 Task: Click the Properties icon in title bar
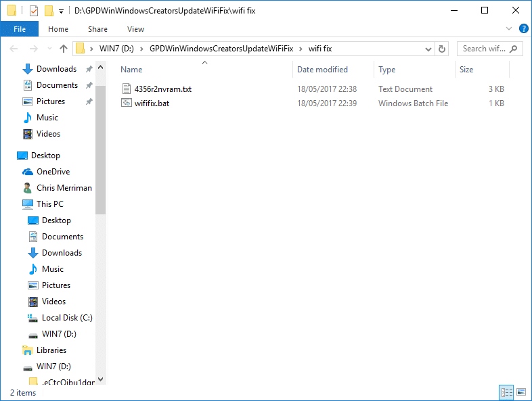click(34, 11)
